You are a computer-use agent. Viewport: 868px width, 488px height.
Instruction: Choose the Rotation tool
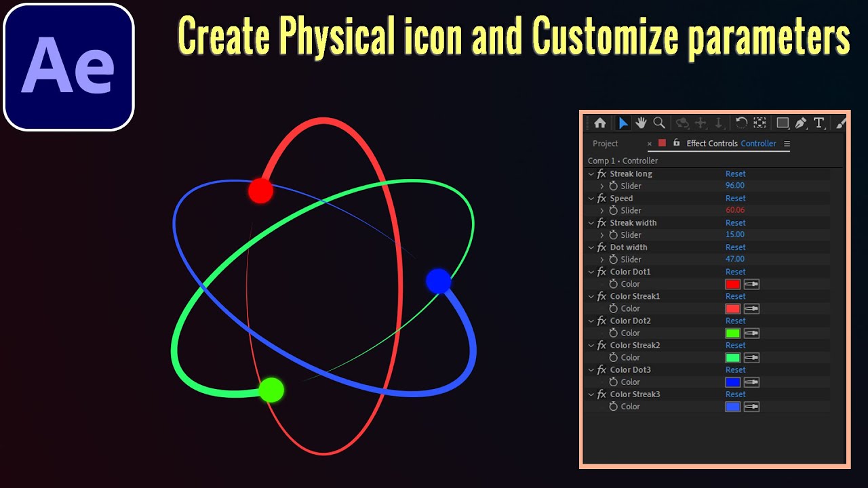742,123
